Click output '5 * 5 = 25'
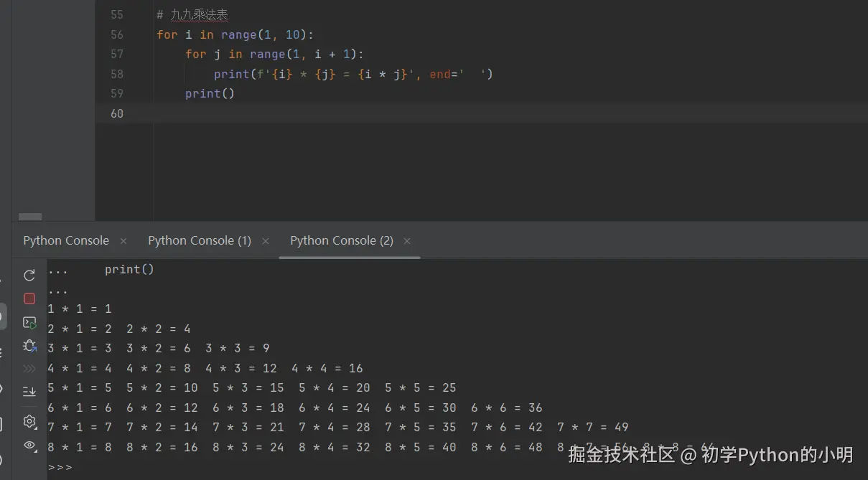The width and height of the screenshot is (868, 480). point(421,387)
